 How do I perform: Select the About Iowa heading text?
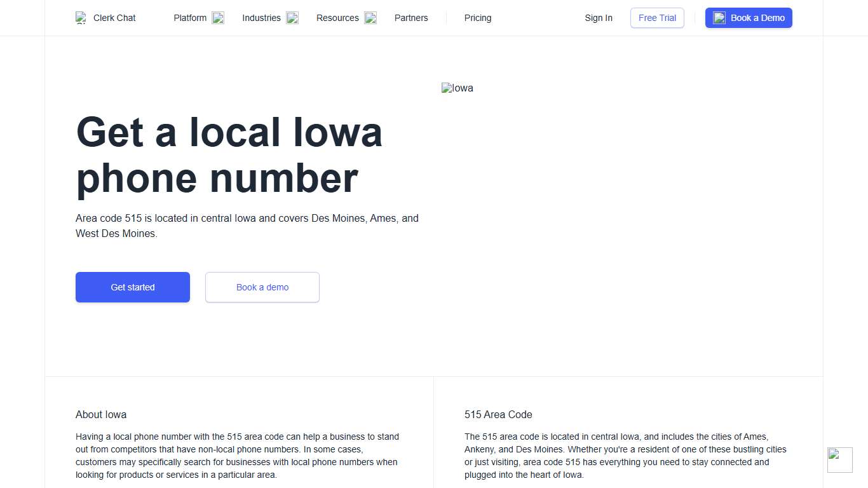click(100, 414)
